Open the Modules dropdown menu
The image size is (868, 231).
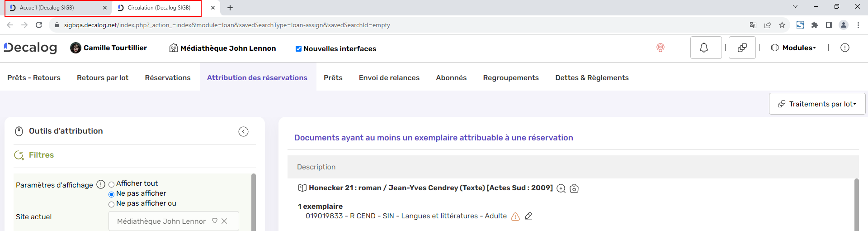(x=793, y=48)
